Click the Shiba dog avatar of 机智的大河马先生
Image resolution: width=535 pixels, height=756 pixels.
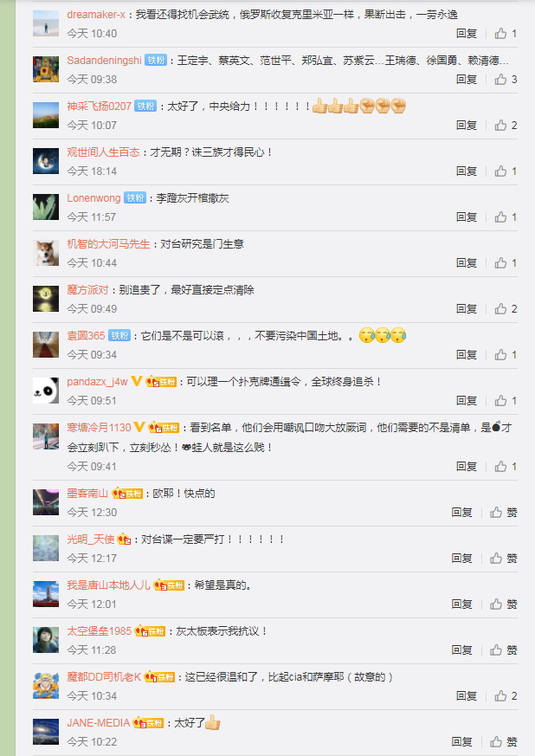click(x=46, y=253)
